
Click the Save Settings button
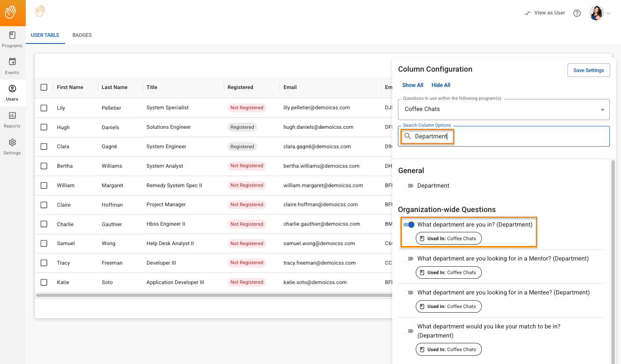[x=588, y=70]
